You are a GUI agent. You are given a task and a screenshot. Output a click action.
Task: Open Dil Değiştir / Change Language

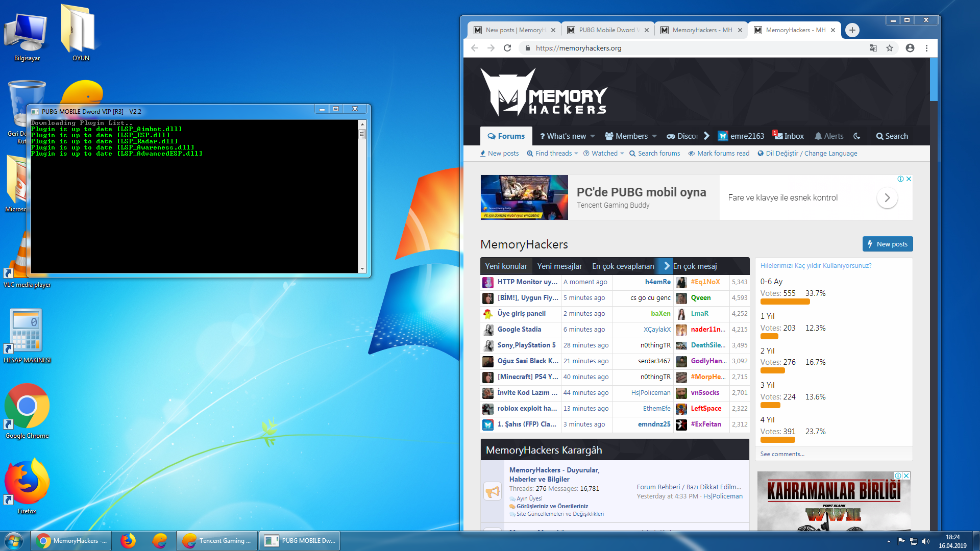pos(807,154)
